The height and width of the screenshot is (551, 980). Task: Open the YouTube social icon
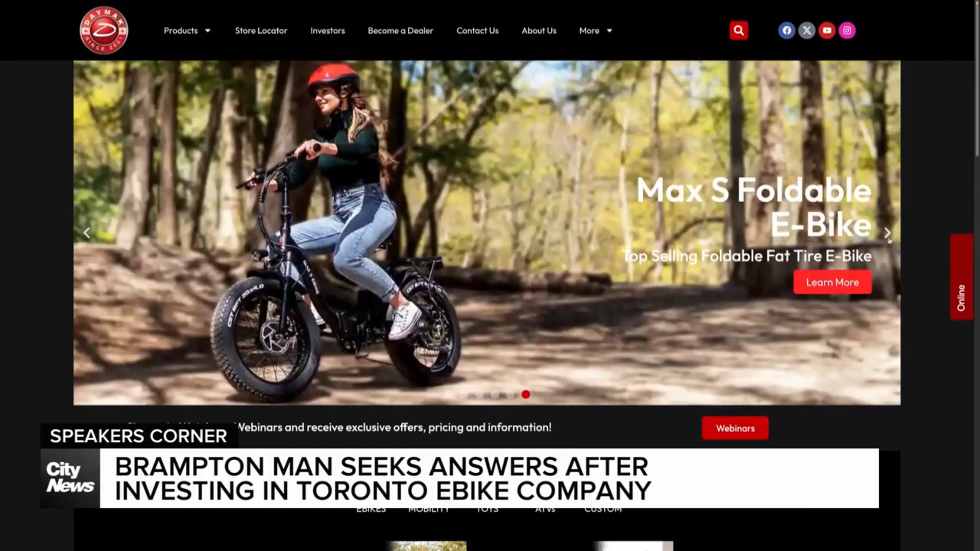click(x=827, y=31)
